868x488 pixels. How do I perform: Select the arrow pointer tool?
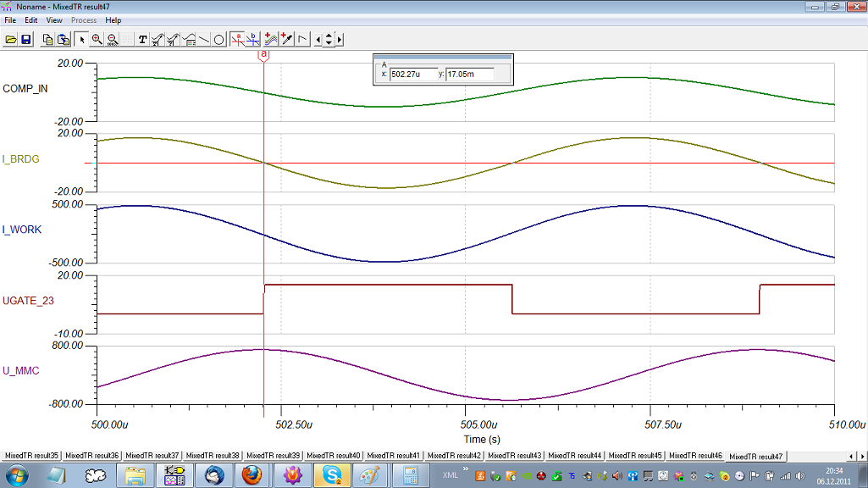tap(81, 39)
